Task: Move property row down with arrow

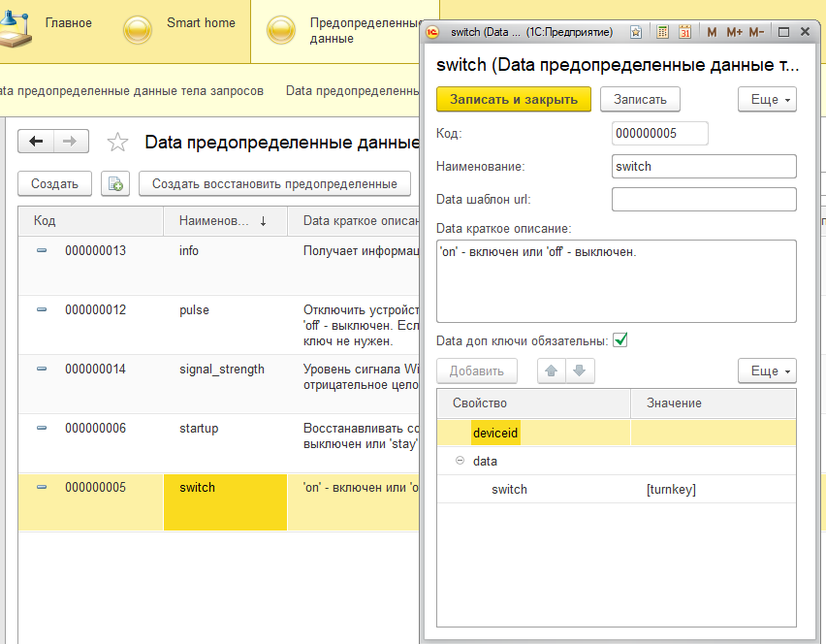Action: (579, 370)
